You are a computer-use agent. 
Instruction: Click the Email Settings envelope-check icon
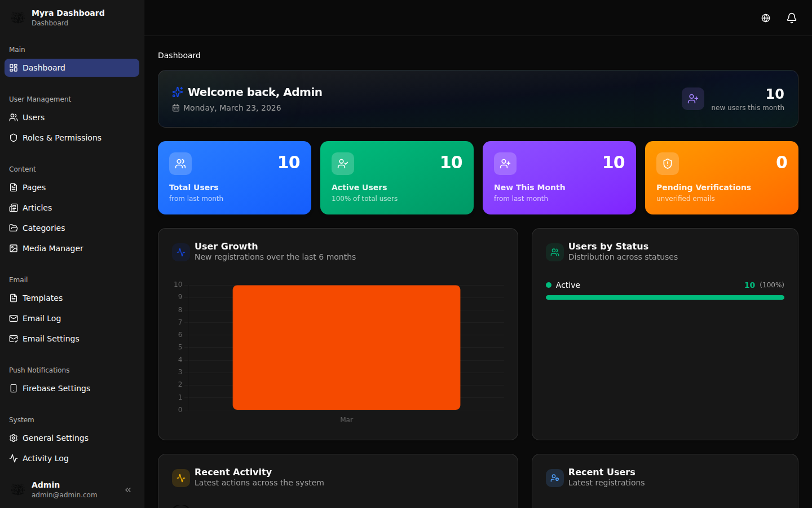pyautogui.click(x=14, y=339)
